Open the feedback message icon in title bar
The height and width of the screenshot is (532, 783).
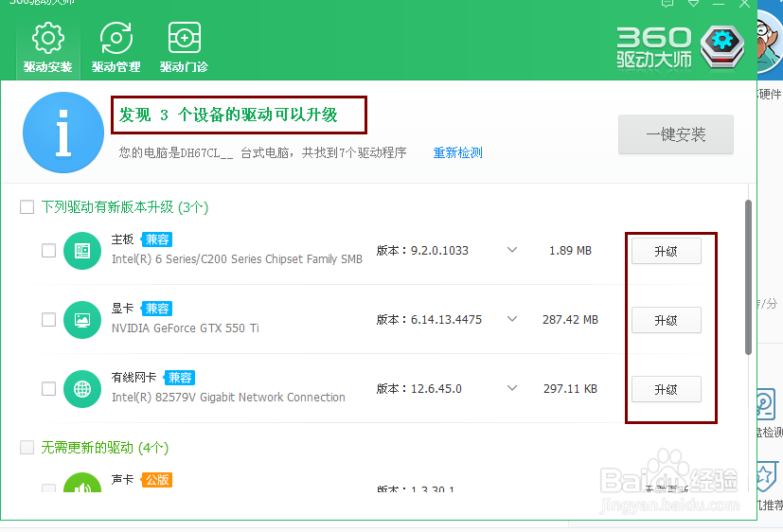pyautogui.click(x=667, y=3)
